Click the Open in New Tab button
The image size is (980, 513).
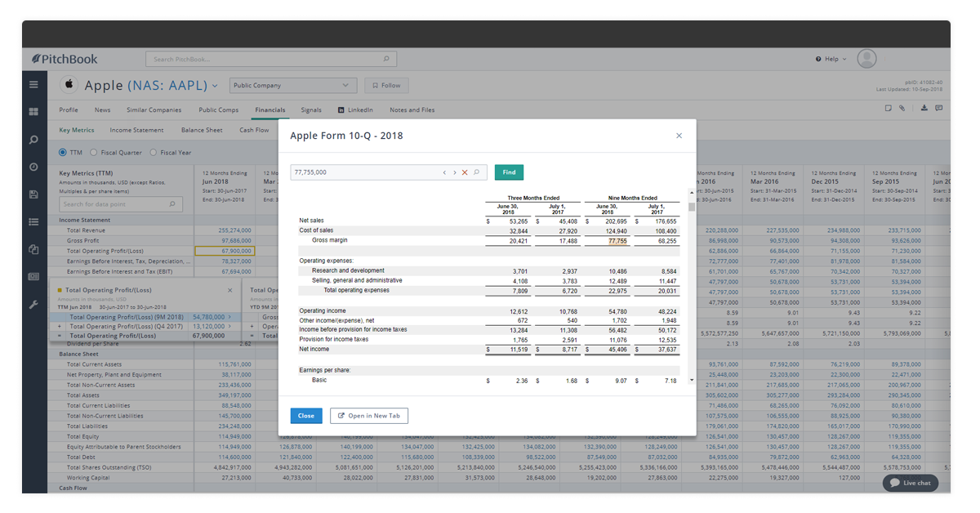(369, 416)
